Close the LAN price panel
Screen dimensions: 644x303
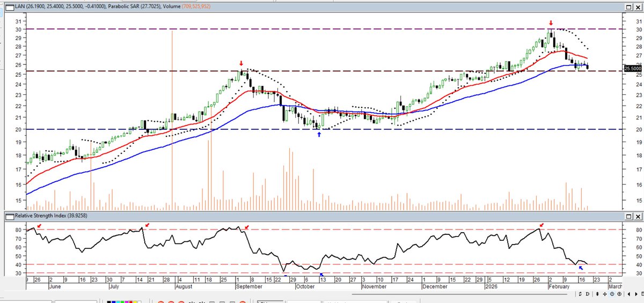click(638, 7)
